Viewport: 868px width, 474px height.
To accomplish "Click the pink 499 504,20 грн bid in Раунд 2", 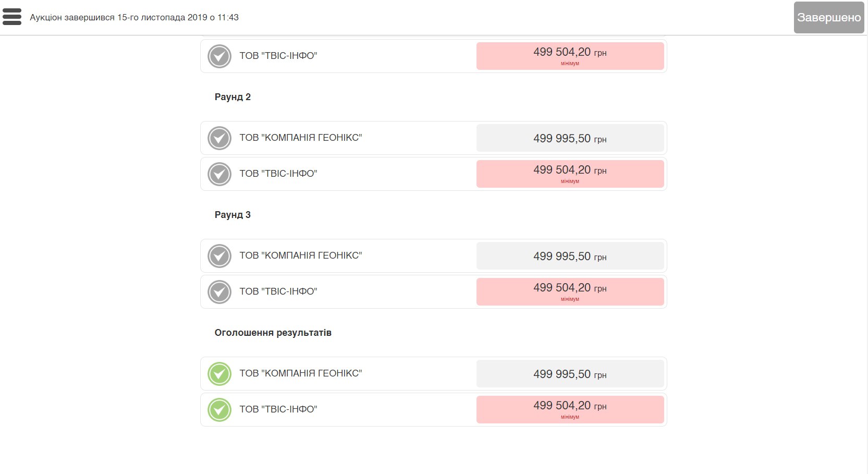I will (x=570, y=174).
